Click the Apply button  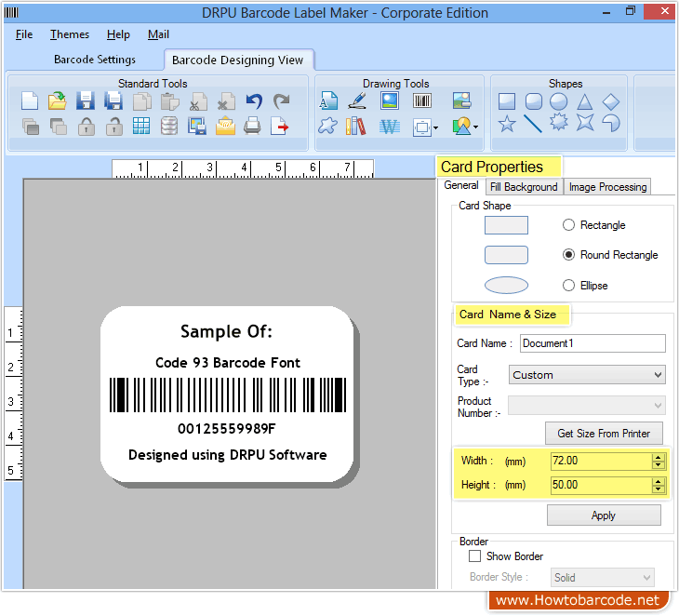pyautogui.click(x=604, y=516)
